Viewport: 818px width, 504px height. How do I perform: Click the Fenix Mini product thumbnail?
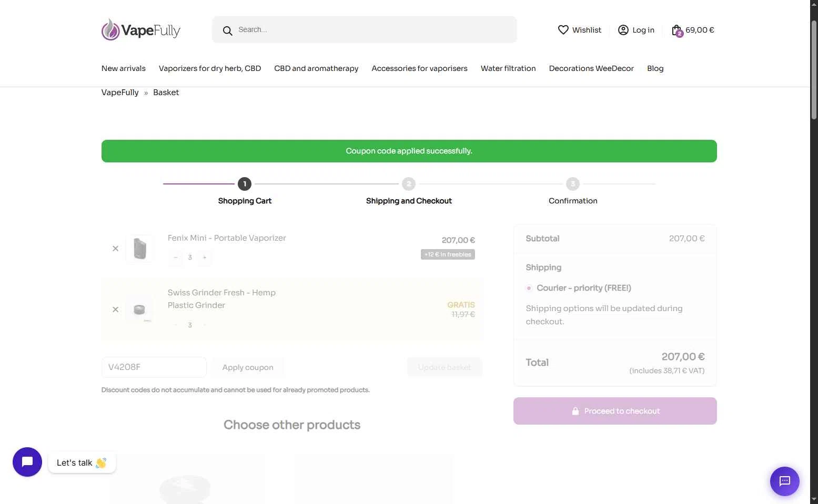pos(140,249)
